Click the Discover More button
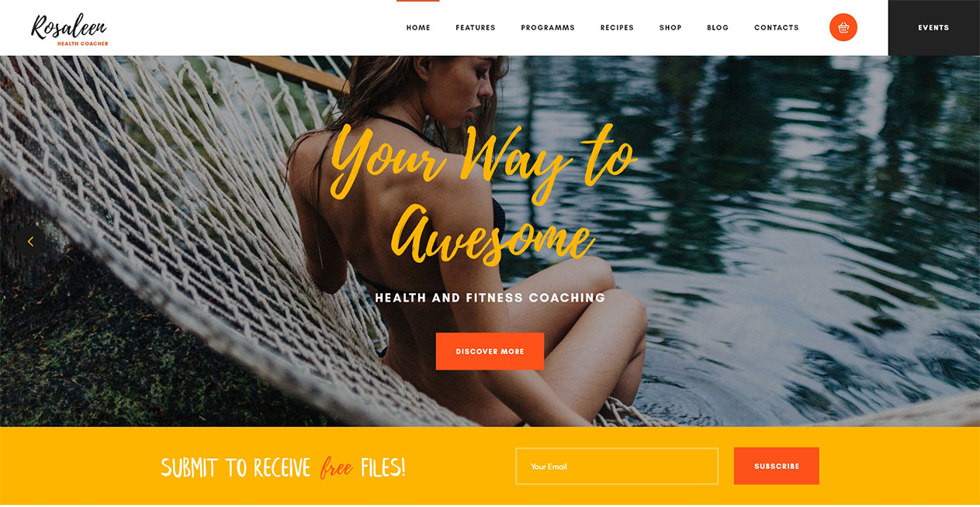Screen dimensions: 980x507 point(490,351)
